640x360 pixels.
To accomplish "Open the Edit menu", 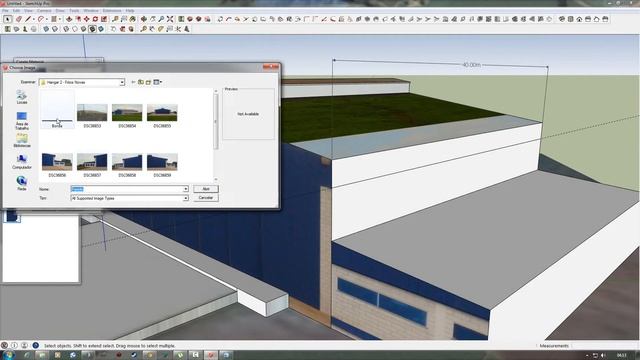I will [x=16, y=11].
